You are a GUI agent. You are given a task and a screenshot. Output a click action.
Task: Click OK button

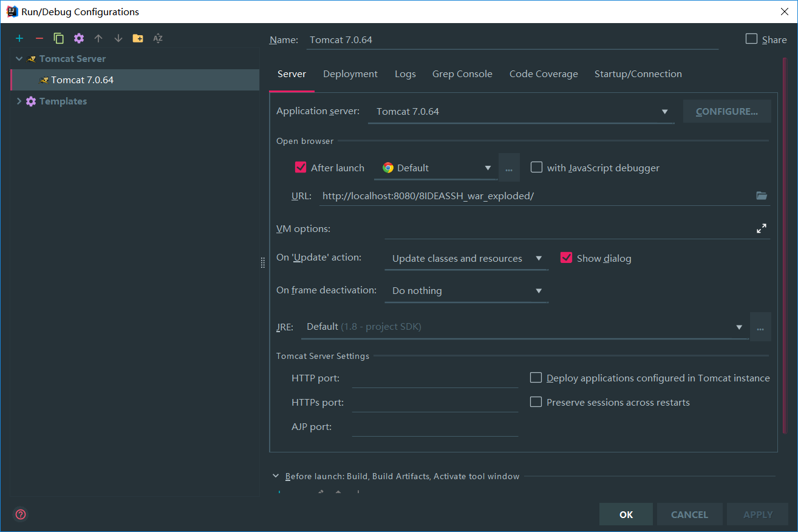[x=626, y=514]
